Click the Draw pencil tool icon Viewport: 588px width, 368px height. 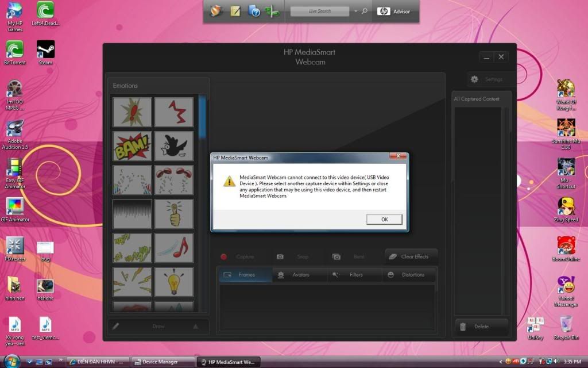point(115,327)
